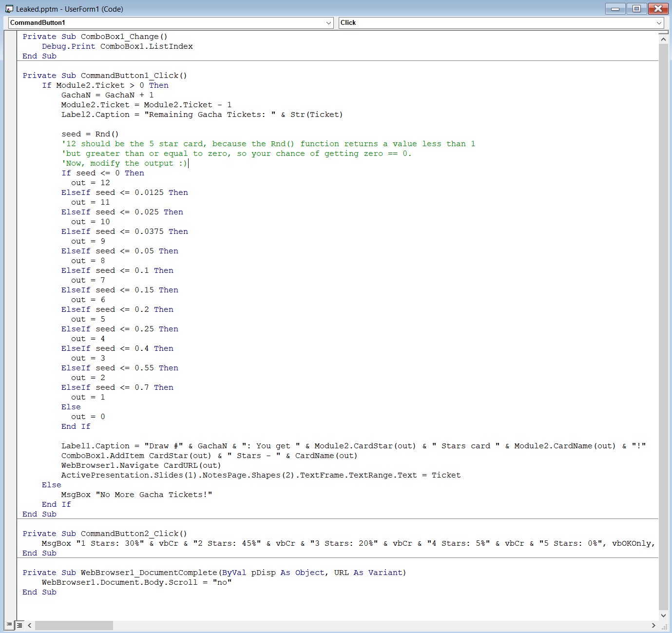Click the margin indicator bar beside Debug.Print line
The width and height of the screenshot is (672, 633).
coord(11,46)
